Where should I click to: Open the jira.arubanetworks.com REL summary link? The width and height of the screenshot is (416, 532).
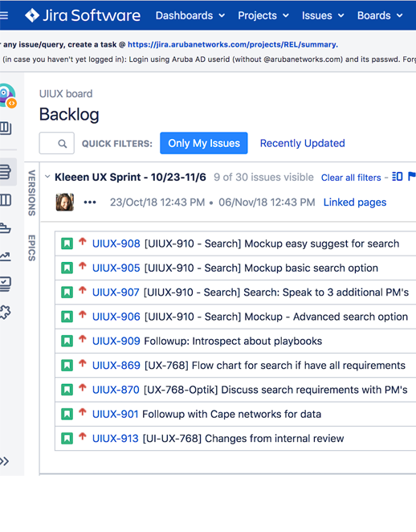coord(233,44)
